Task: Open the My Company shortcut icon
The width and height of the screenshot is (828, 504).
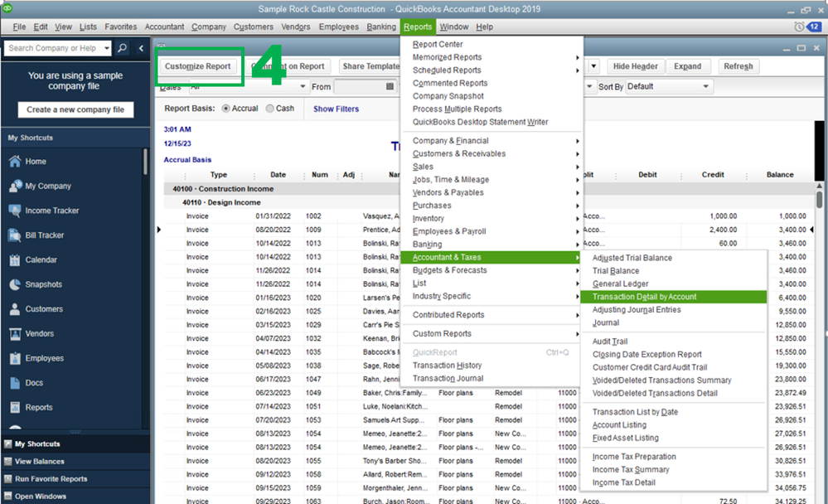Action: pos(15,186)
